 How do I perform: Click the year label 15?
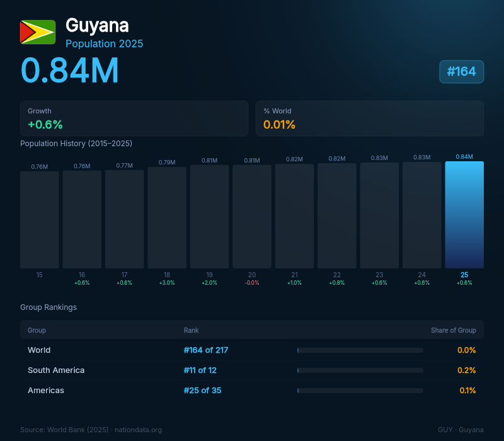[x=39, y=275]
